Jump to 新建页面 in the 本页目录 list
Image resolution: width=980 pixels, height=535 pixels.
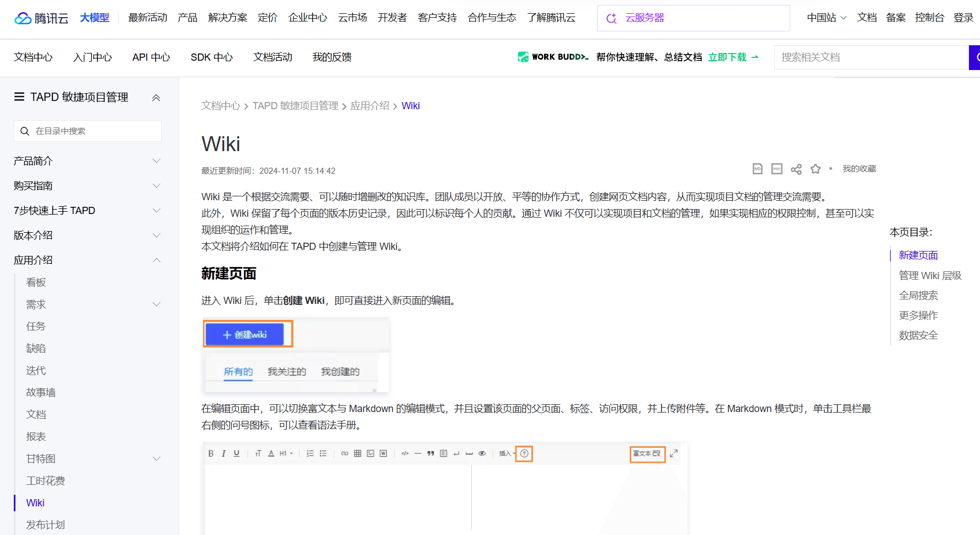[x=918, y=255]
